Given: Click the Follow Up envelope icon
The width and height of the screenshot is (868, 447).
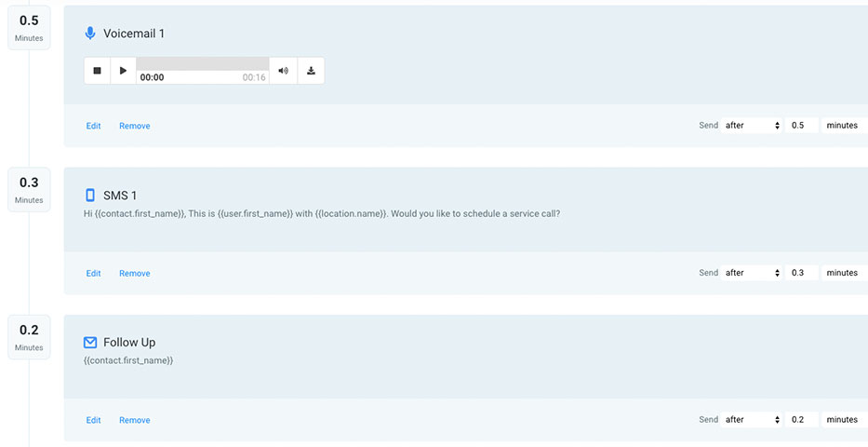Looking at the screenshot, I should pyautogui.click(x=89, y=343).
